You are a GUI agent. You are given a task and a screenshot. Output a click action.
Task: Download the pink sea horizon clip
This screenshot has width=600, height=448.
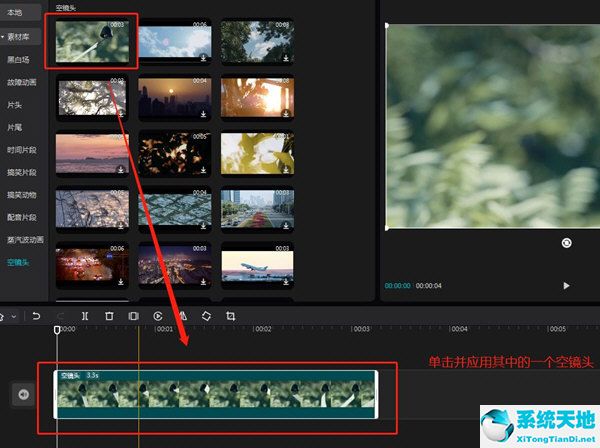(121, 169)
